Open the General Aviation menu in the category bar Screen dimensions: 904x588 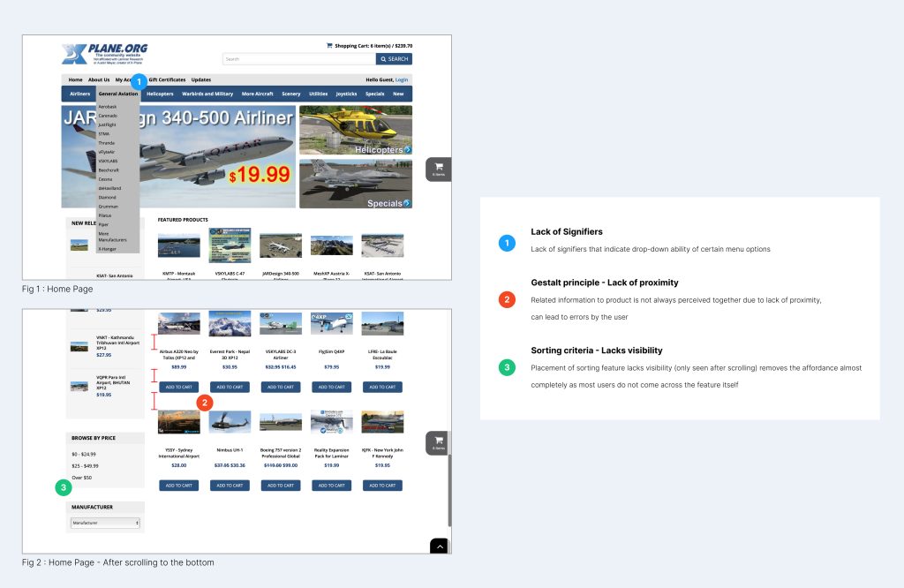(x=118, y=94)
